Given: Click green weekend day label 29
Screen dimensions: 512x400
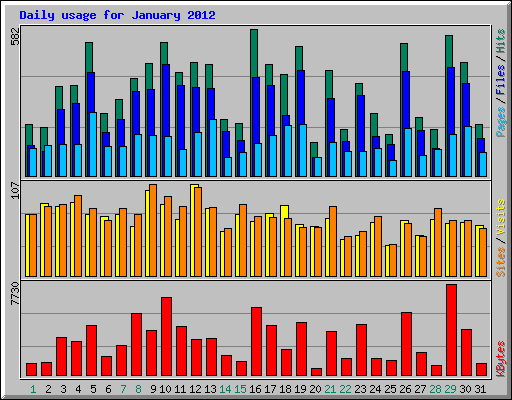Looking at the screenshot, I should click(x=450, y=389).
